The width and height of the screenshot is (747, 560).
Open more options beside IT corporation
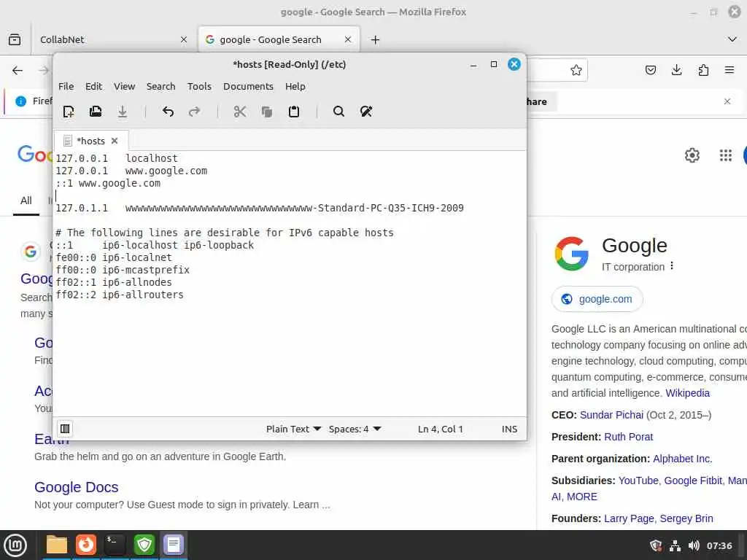(x=672, y=265)
